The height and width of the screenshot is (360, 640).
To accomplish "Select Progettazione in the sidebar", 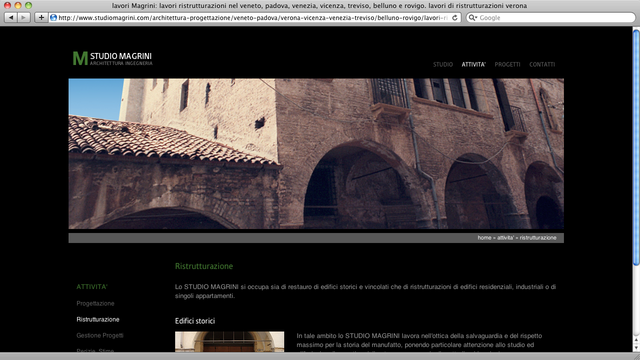I will (95, 303).
